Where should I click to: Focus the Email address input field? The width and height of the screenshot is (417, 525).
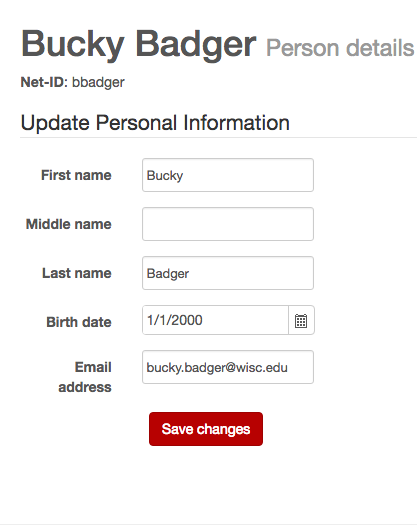(228, 367)
